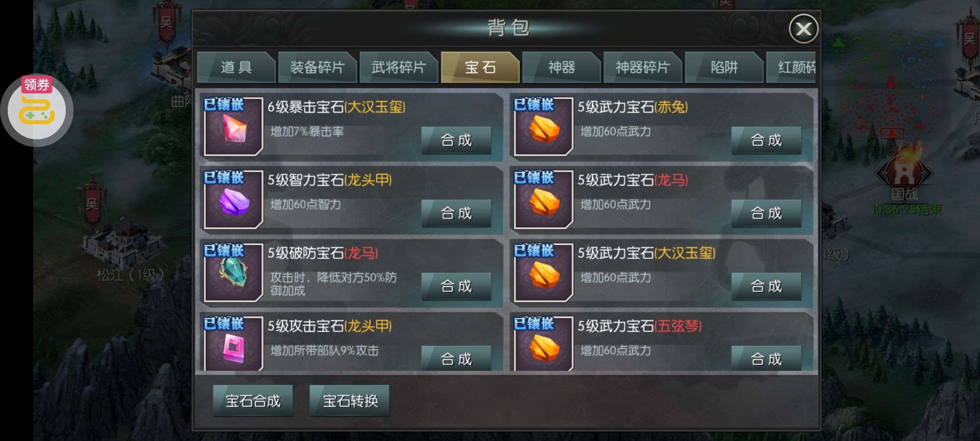The image size is (980, 441).
Task: Tap the orange 大汉玉玺 force gem icon
Action: [x=543, y=273]
